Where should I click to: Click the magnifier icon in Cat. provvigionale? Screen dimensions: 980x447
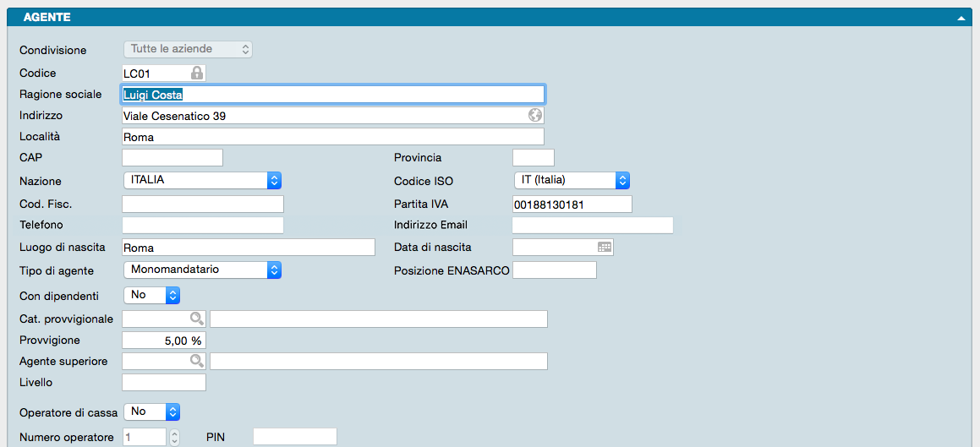(196, 319)
